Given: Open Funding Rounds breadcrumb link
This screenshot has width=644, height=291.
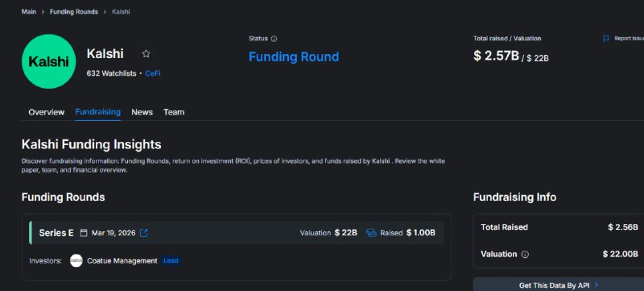Looking at the screenshot, I should tap(74, 11).
